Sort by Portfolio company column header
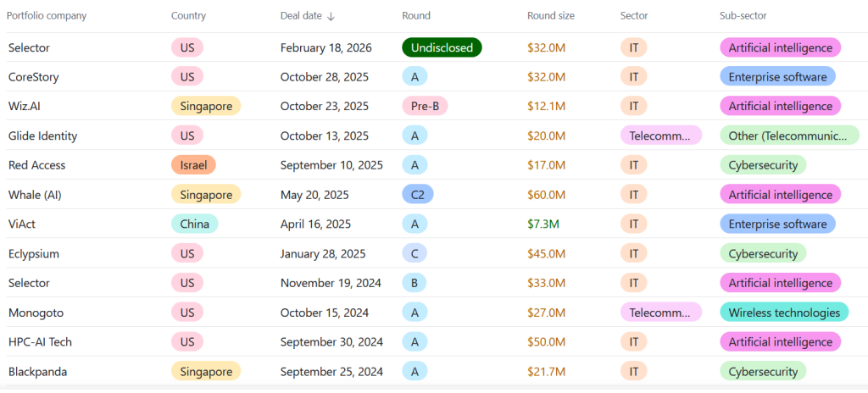The image size is (868, 393). click(x=47, y=16)
